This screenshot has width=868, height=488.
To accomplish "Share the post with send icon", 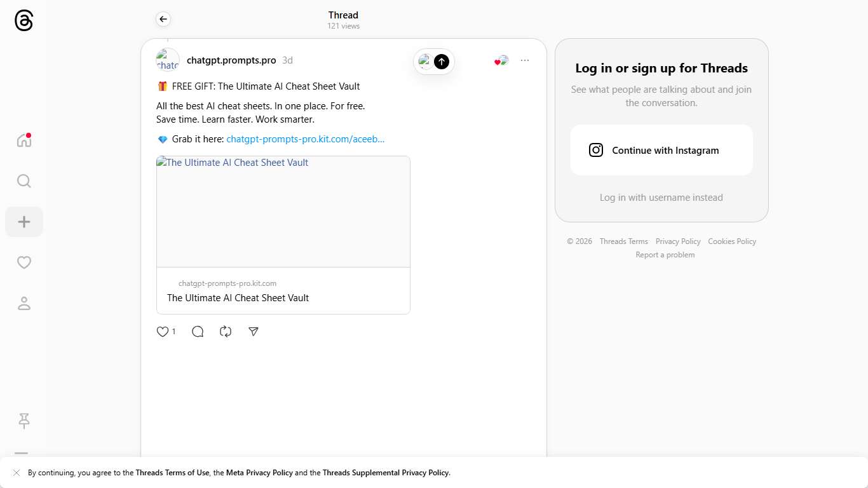I will 254,332.
